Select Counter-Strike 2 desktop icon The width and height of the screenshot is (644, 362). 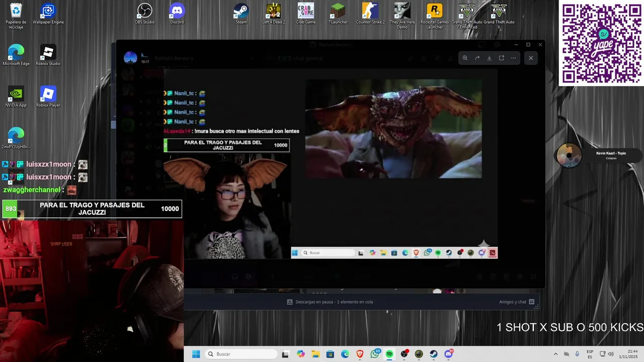click(x=370, y=14)
